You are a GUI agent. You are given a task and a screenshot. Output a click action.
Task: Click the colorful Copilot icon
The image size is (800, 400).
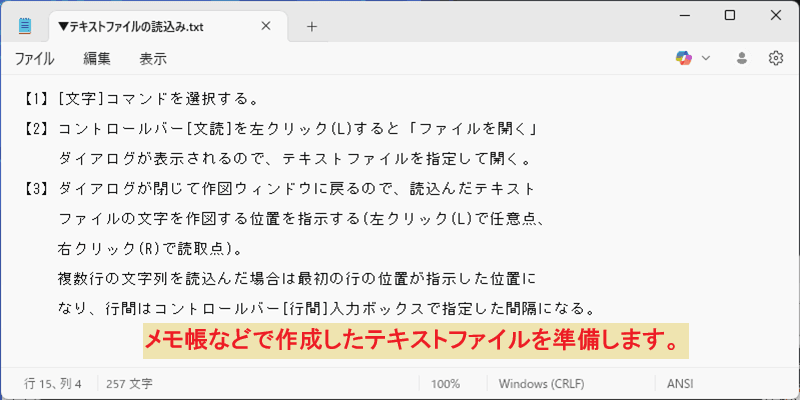coord(684,58)
